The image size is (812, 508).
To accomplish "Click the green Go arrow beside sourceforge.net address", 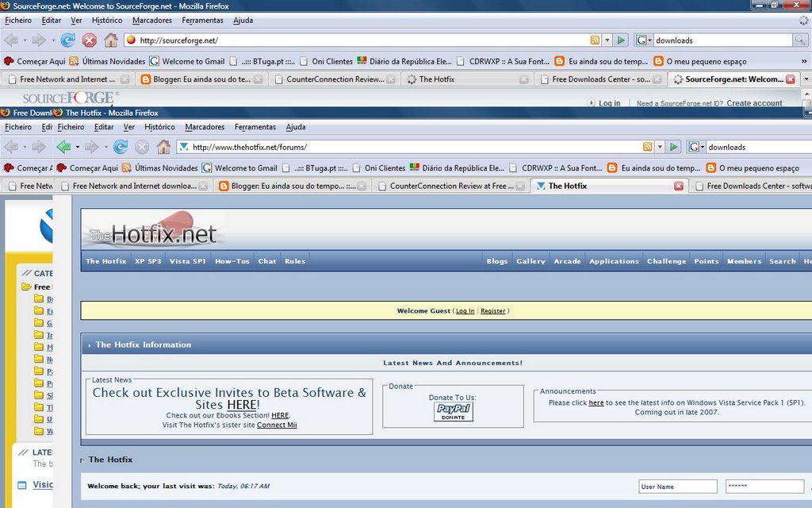I will click(x=622, y=40).
